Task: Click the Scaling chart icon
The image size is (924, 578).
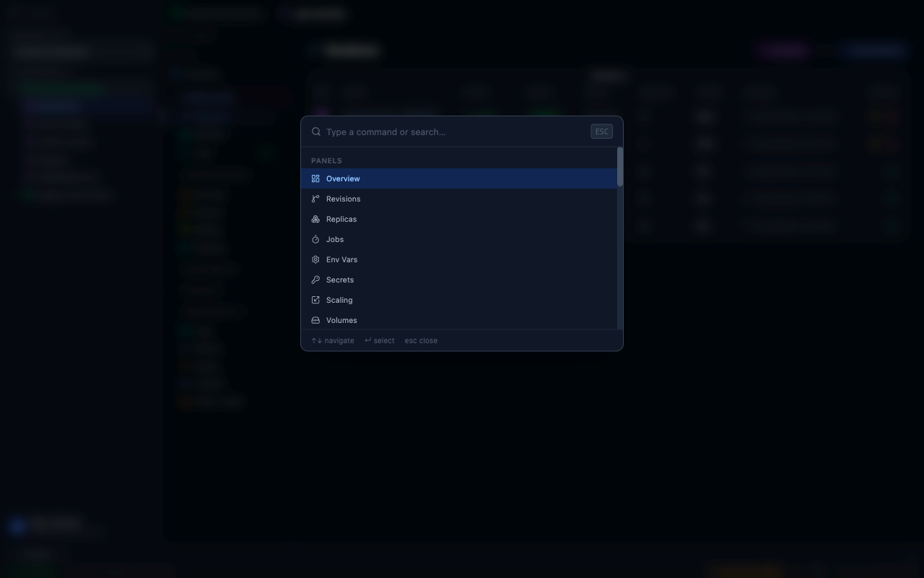Action: (315, 299)
